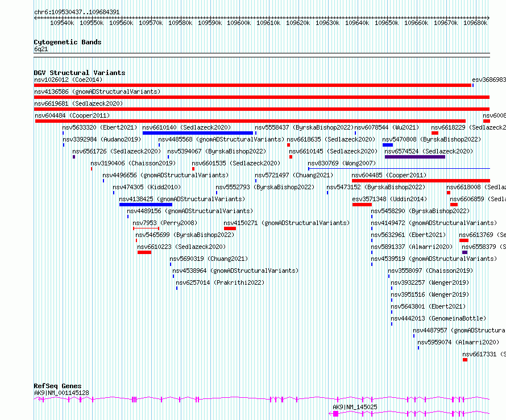Select nsv6610145 (Sedlazeck2020) variant
506x420 pixels.
pos(333,151)
